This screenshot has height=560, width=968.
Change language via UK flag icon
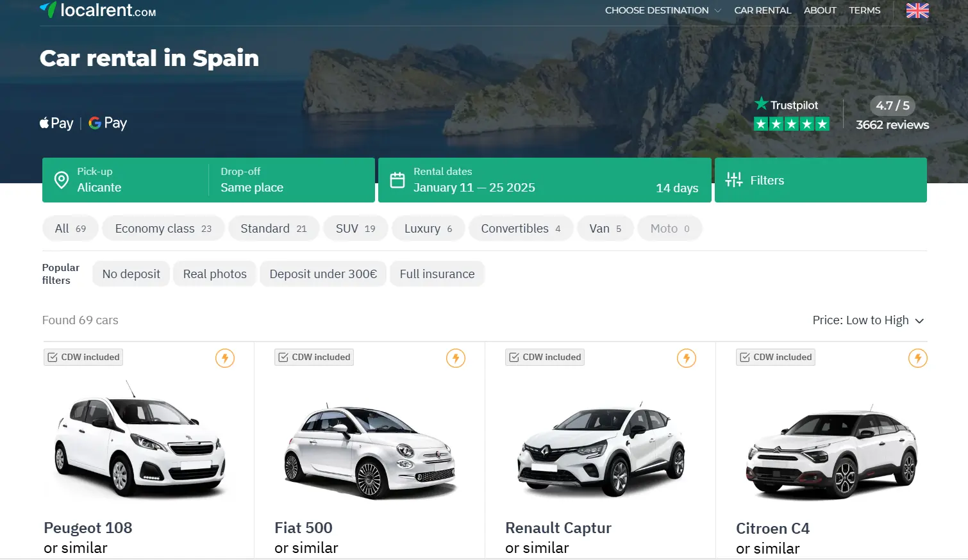917,11
